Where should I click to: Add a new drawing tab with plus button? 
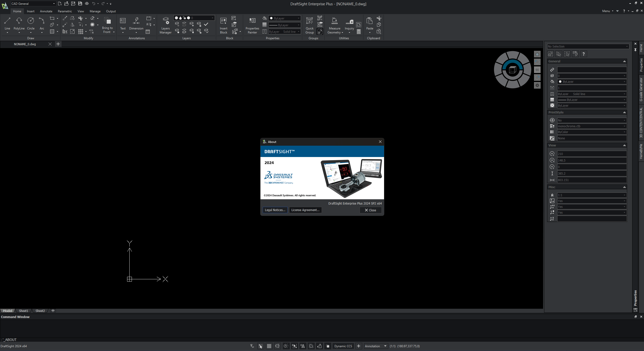[58, 44]
